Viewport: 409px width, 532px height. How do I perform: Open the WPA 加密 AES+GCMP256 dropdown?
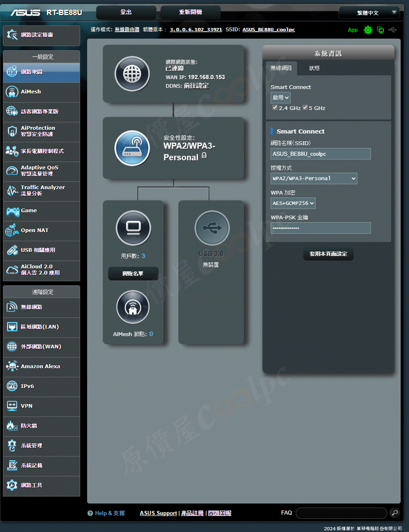[x=293, y=203]
